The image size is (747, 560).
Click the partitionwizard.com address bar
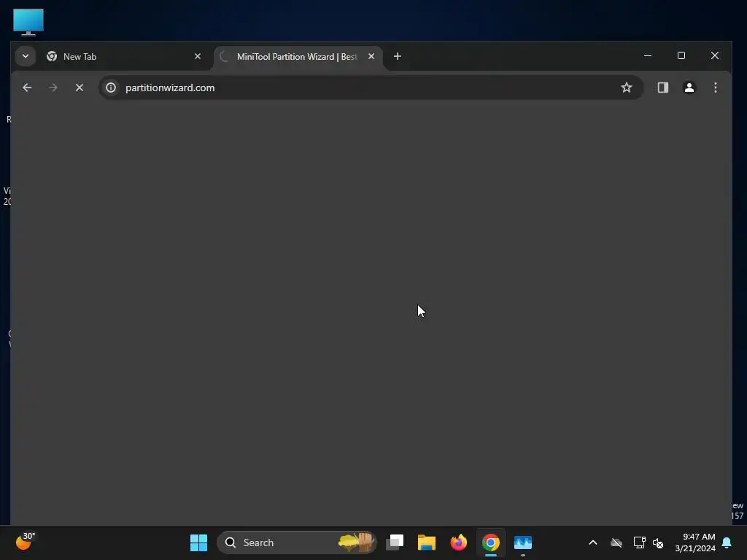[370, 87]
